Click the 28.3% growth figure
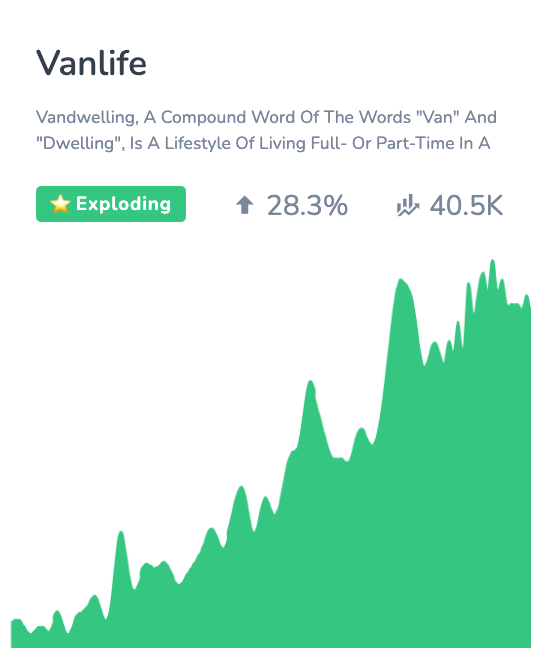Image resolution: width=541 pixels, height=658 pixels. 307,206
